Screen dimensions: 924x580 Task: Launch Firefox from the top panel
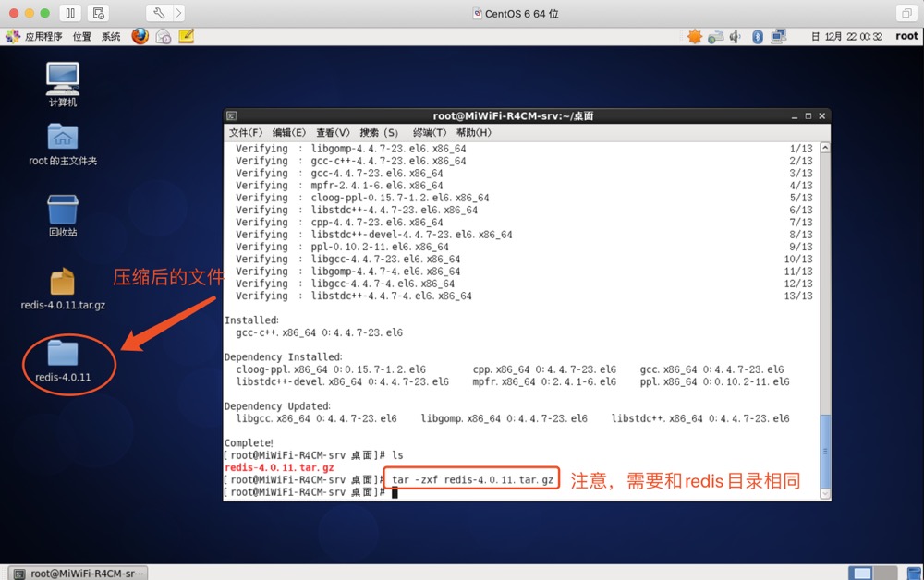coord(140,36)
